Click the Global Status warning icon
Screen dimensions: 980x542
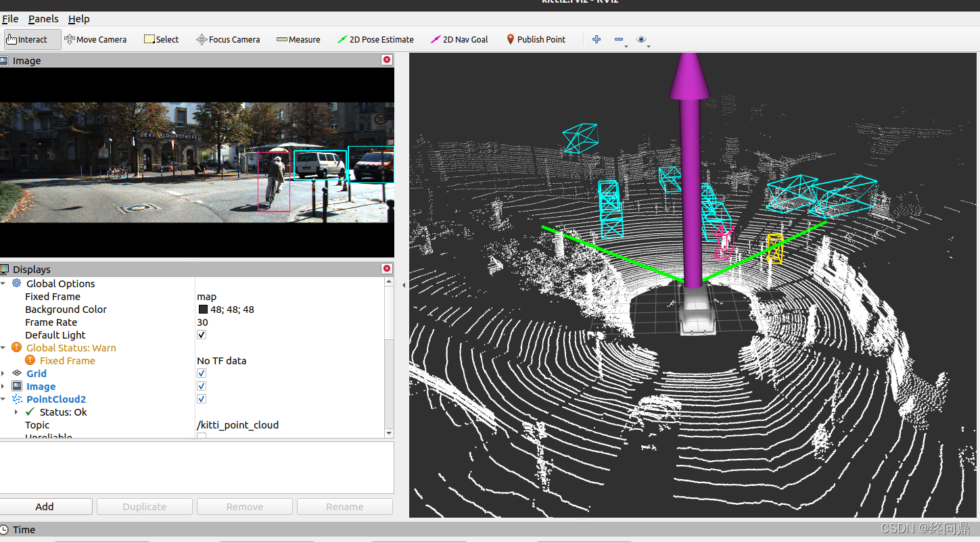click(16, 347)
